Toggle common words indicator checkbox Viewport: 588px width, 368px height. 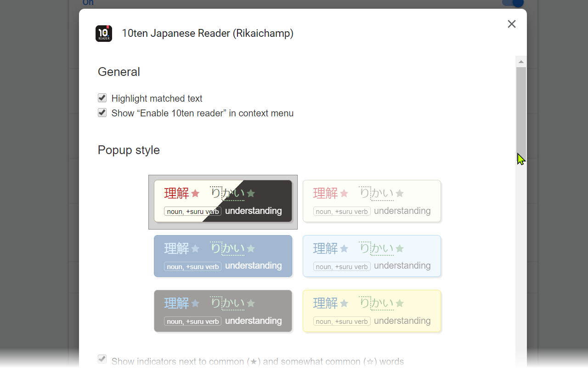pos(102,359)
